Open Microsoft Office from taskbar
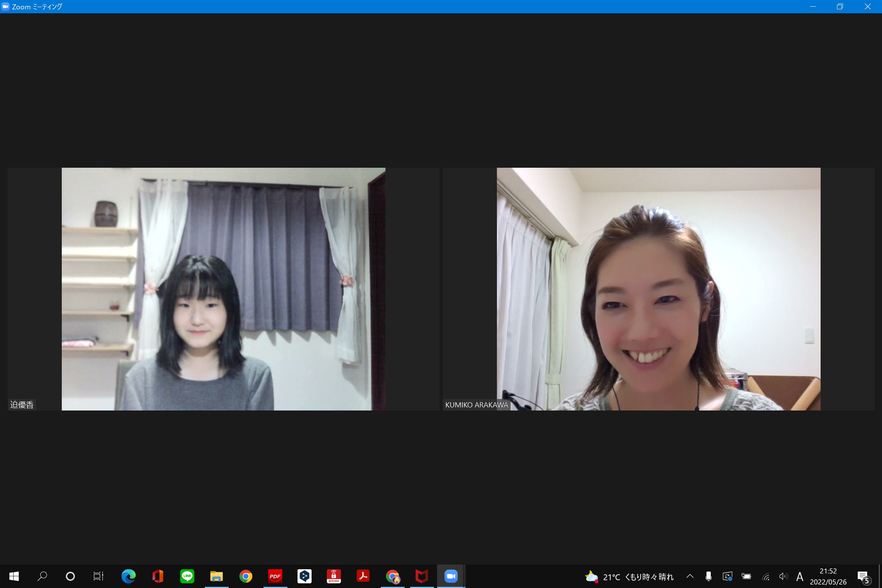The height and width of the screenshot is (588, 882). [158, 576]
